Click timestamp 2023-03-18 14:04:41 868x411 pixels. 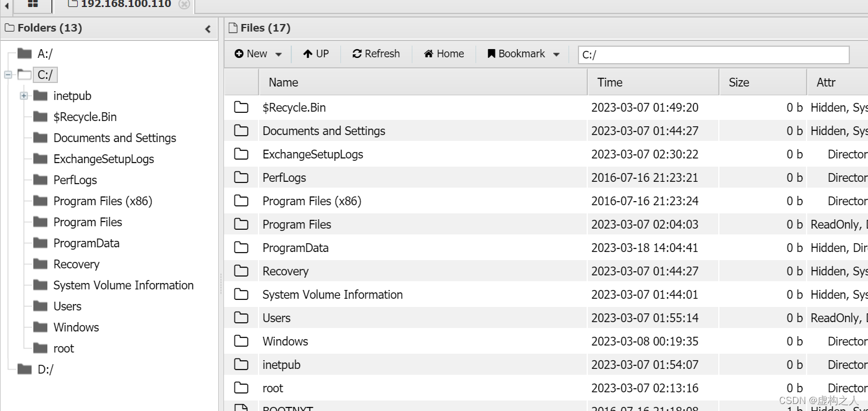point(645,248)
